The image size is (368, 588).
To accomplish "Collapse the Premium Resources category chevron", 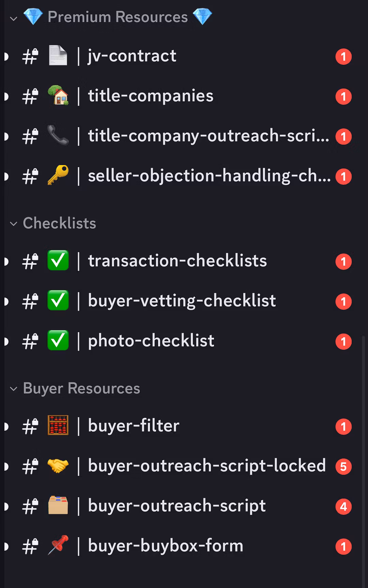I will [x=14, y=18].
